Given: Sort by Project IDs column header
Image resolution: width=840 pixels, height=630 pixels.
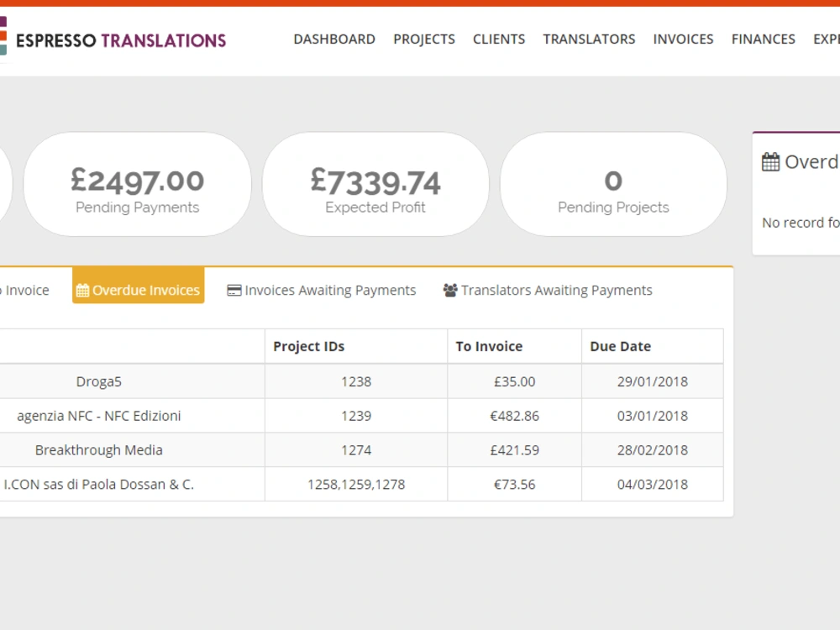Looking at the screenshot, I should click(x=356, y=347).
